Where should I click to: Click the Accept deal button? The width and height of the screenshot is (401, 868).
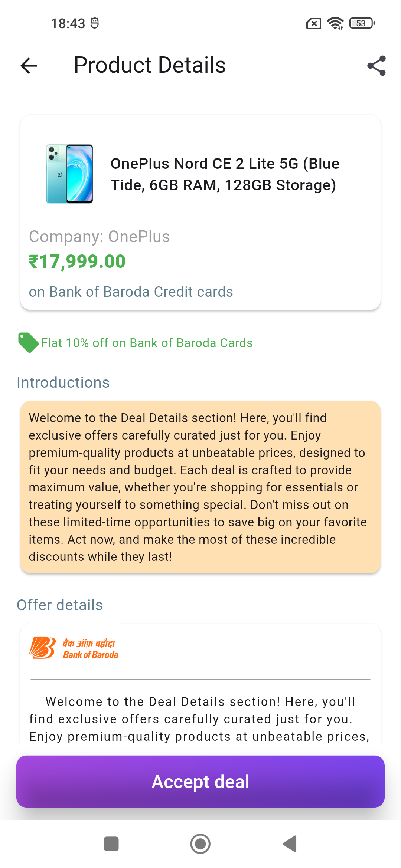[200, 781]
